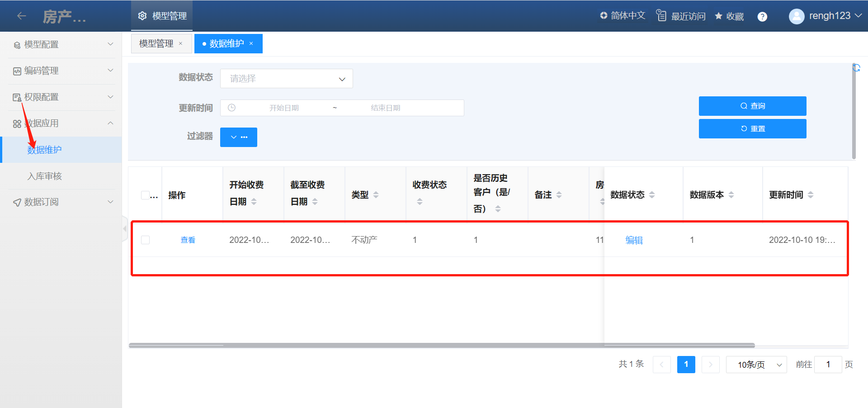
Task: Tick the select-all checkbox in table header
Action: [x=145, y=195]
